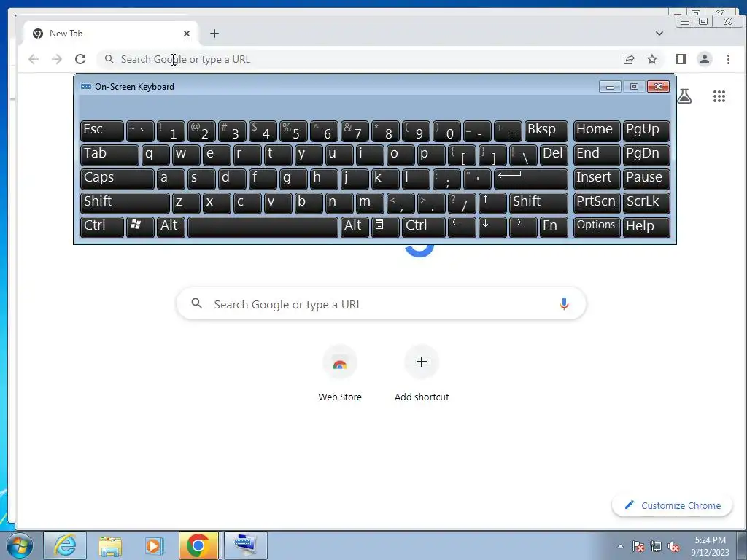747x560 pixels.
Task: Click the context menu key on keyboard
Action: pyautogui.click(x=385, y=227)
